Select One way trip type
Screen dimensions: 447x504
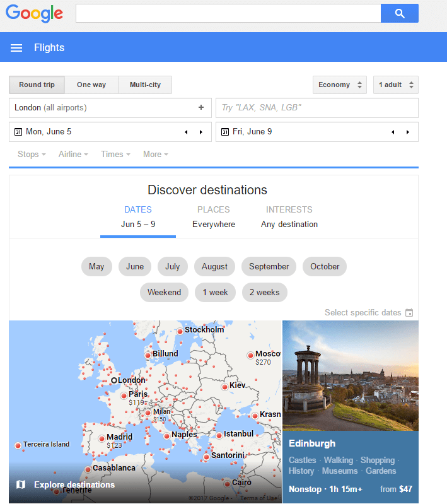(91, 85)
